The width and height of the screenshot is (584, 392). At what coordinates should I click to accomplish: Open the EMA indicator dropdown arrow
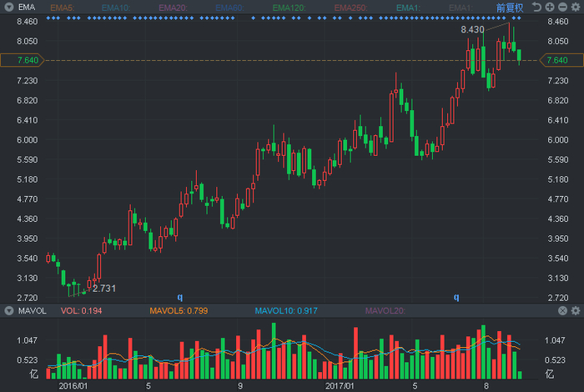9,7
